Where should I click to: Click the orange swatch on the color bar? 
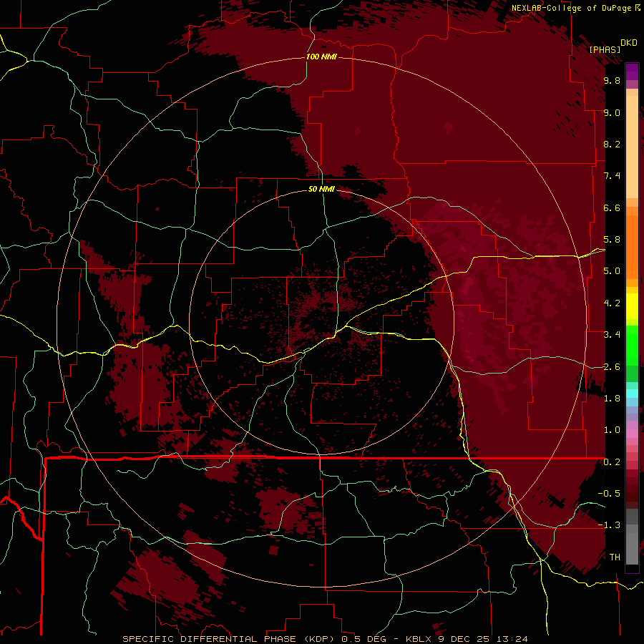point(632,246)
